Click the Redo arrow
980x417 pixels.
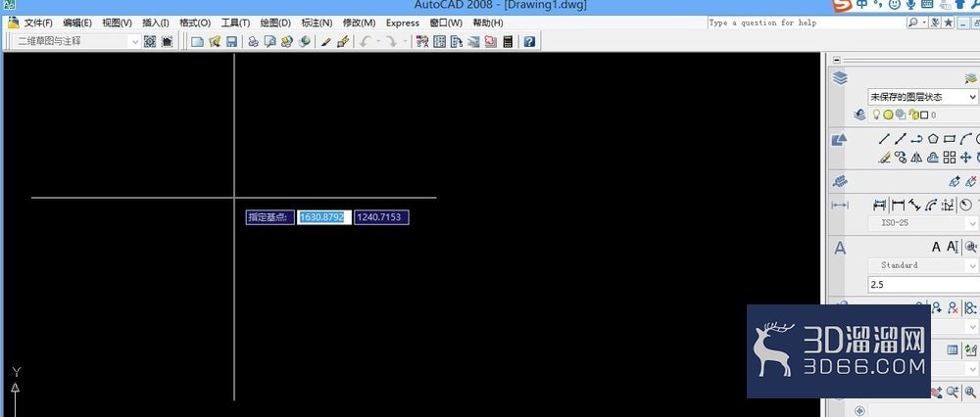[x=391, y=42]
